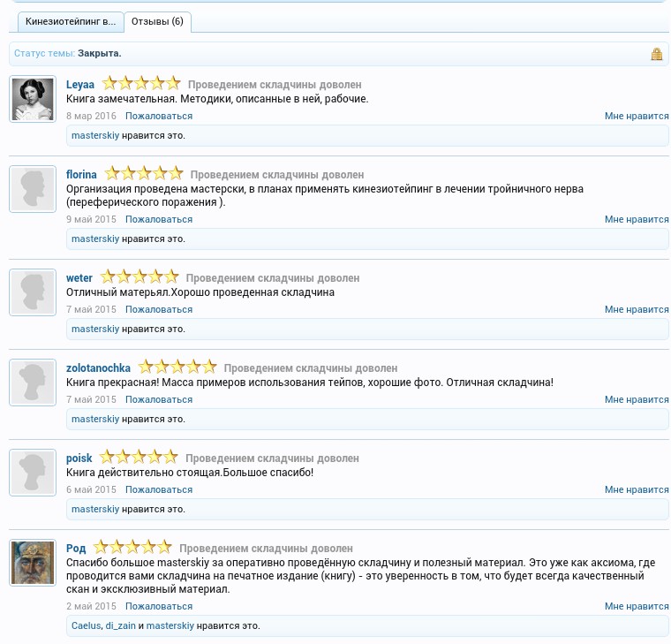671x644 pixels.
Task: Open weter's username link
Action: tap(79, 278)
